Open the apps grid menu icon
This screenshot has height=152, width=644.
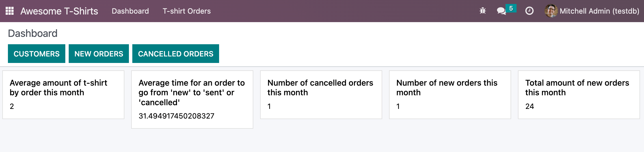coord(10,11)
